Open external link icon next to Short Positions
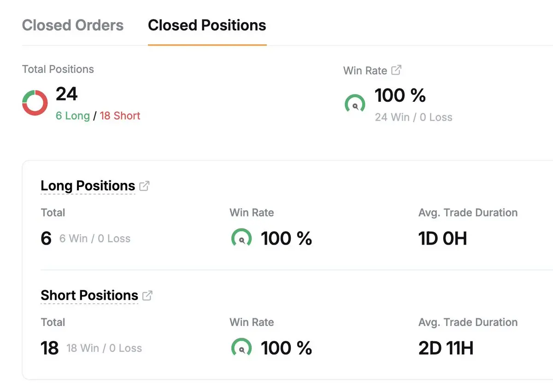The width and height of the screenshot is (553, 392). (147, 296)
